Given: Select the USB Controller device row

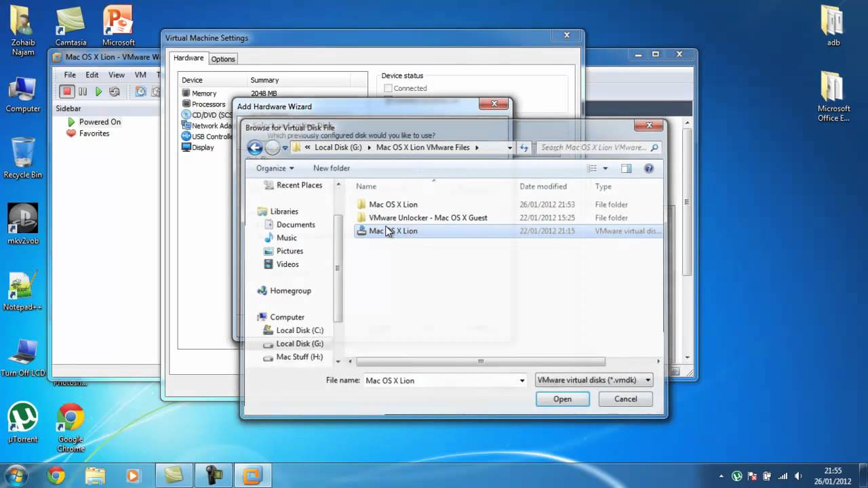Looking at the screenshot, I should coord(207,137).
